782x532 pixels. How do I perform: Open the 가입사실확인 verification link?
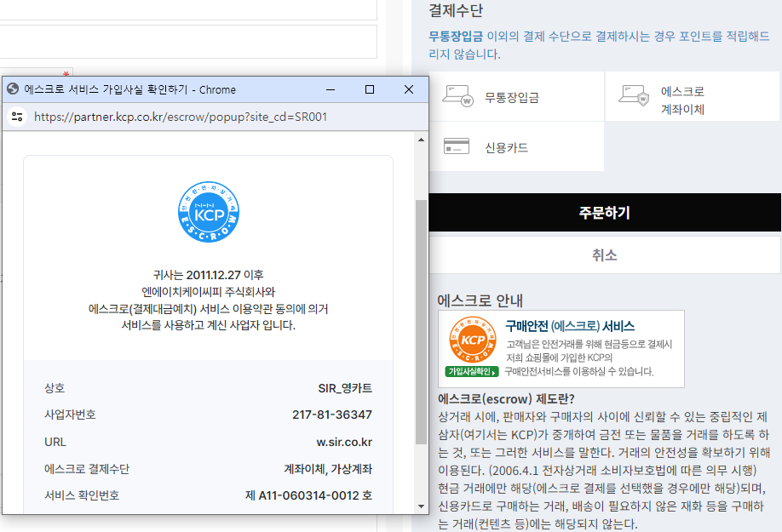pyautogui.click(x=472, y=372)
